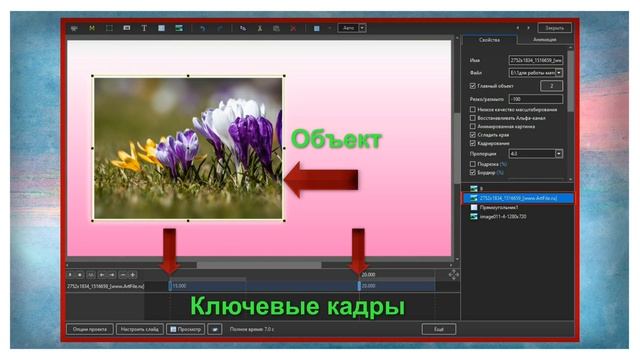640x360 pixels.
Task: Click the (%) link next to Бордюр
Action: 500,173
